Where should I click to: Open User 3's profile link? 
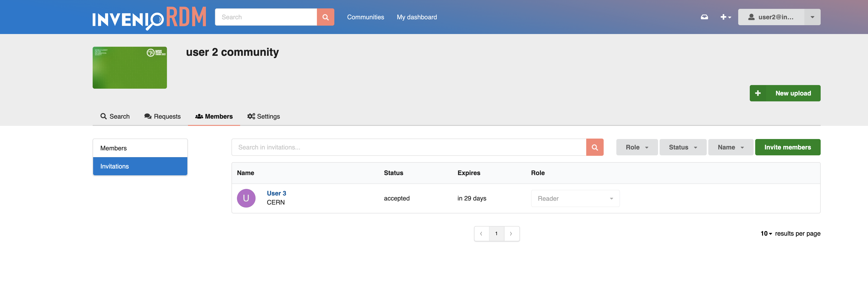[276, 193]
